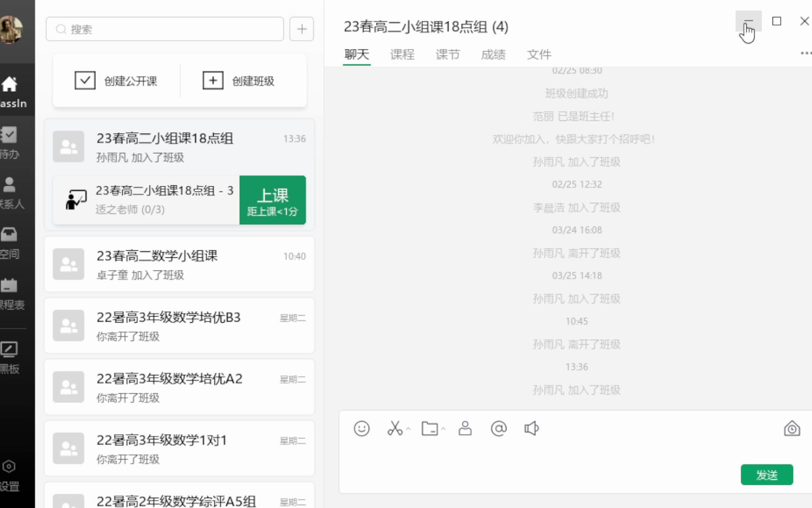Open the 黑板 blackboard sidebar icon
Screen dimensions: 812x508
pyautogui.click(x=10, y=357)
